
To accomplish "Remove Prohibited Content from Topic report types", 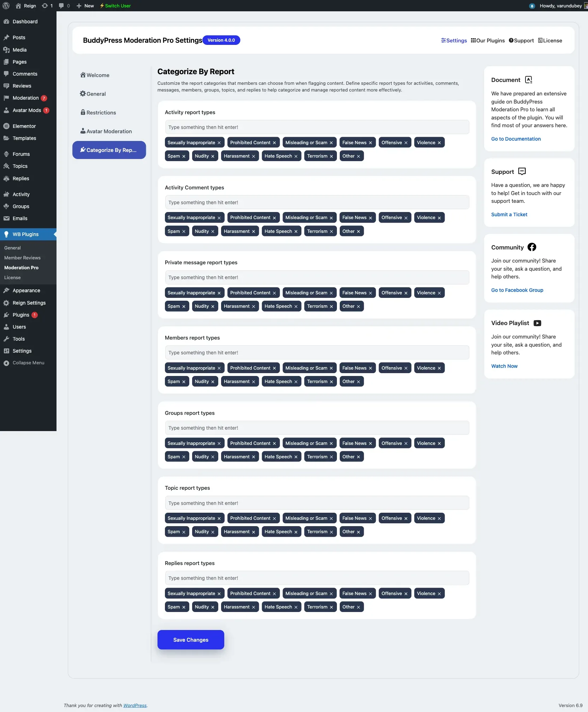I will (x=274, y=518).
